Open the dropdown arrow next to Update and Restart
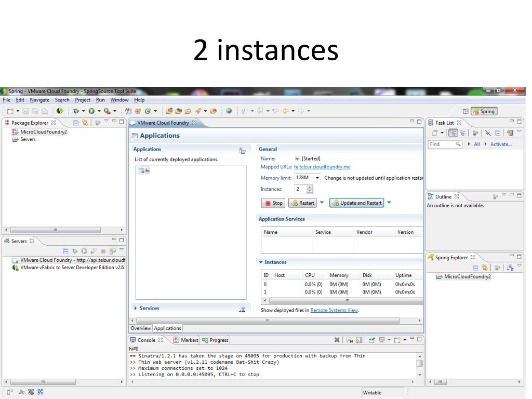 tap(389, 203)
